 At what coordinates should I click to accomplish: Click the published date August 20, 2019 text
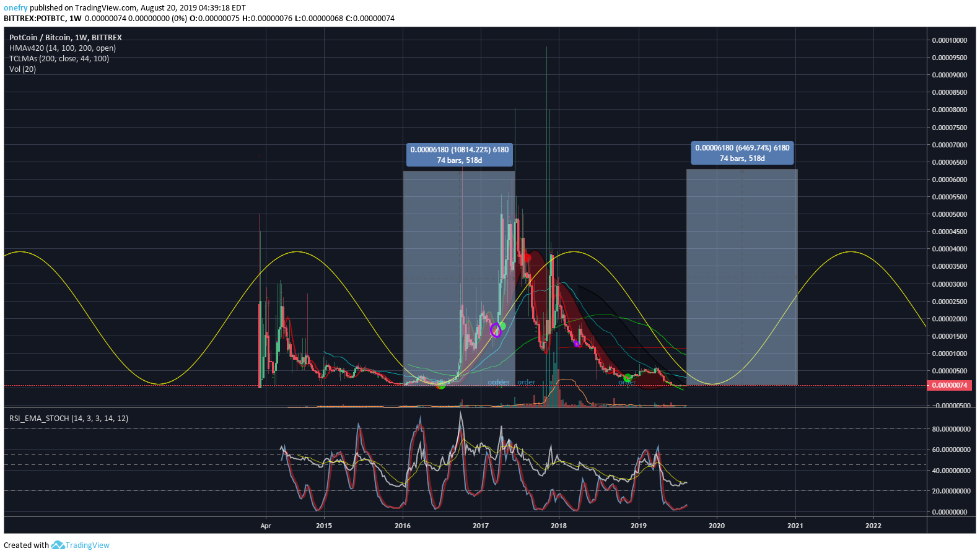(170, 8)
